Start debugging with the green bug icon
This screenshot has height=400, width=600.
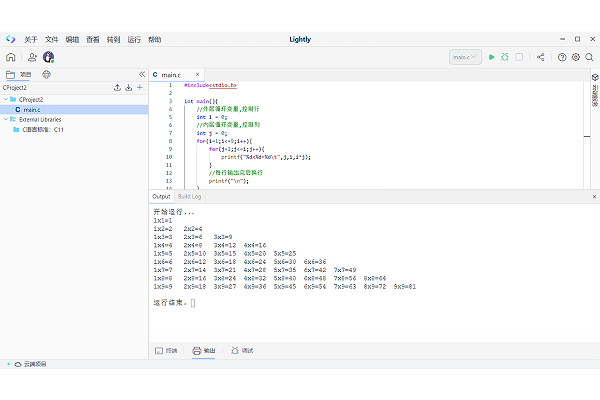point(505,57)
